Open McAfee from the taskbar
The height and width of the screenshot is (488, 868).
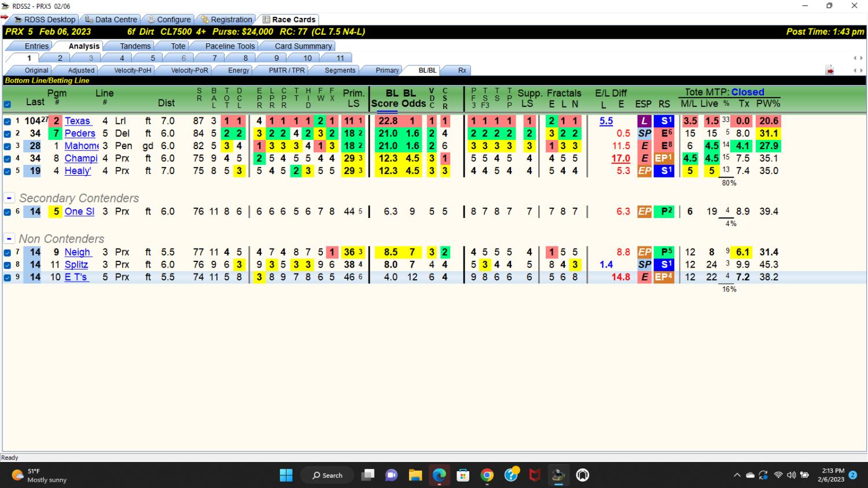point(535,475)
